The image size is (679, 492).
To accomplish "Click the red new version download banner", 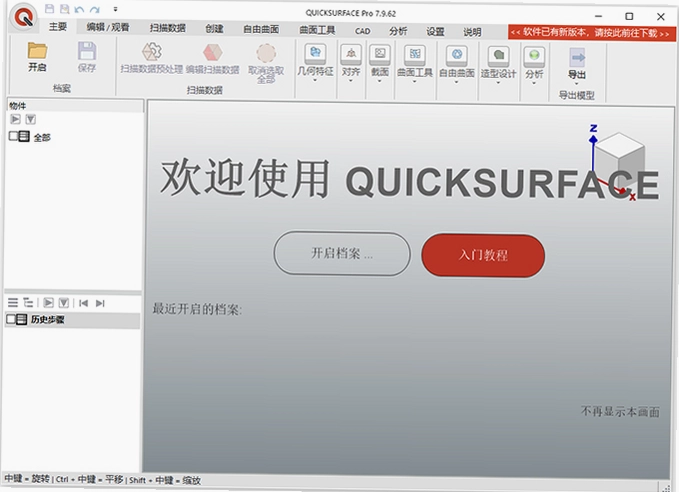I will 592,33.
